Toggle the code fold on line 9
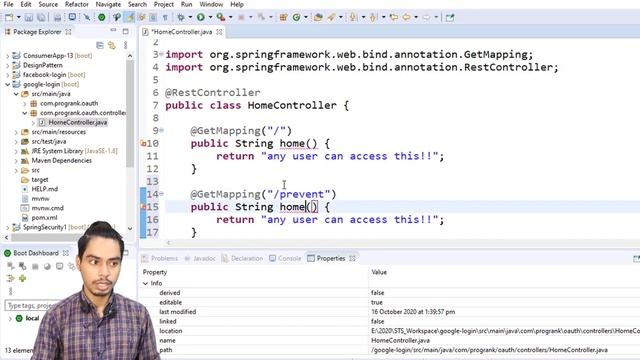This screenshot has width=640, height=360. [x=162, y=131]
